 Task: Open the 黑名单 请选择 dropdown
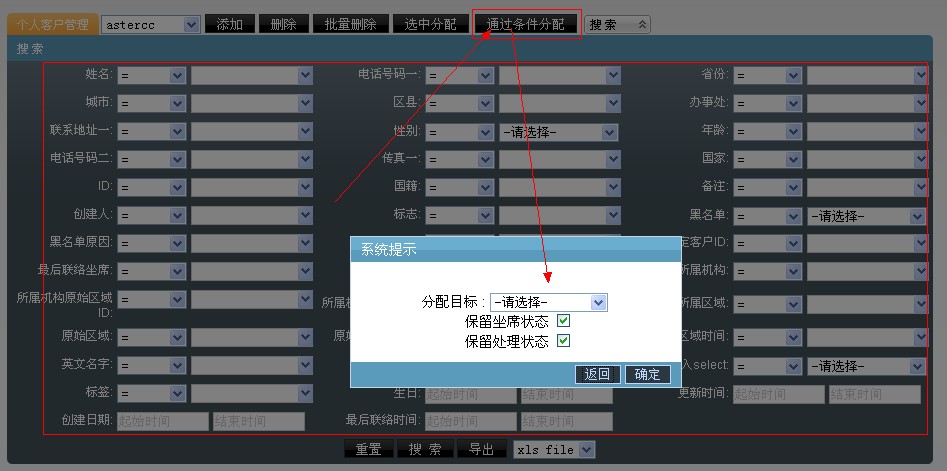tap(866, 216)
